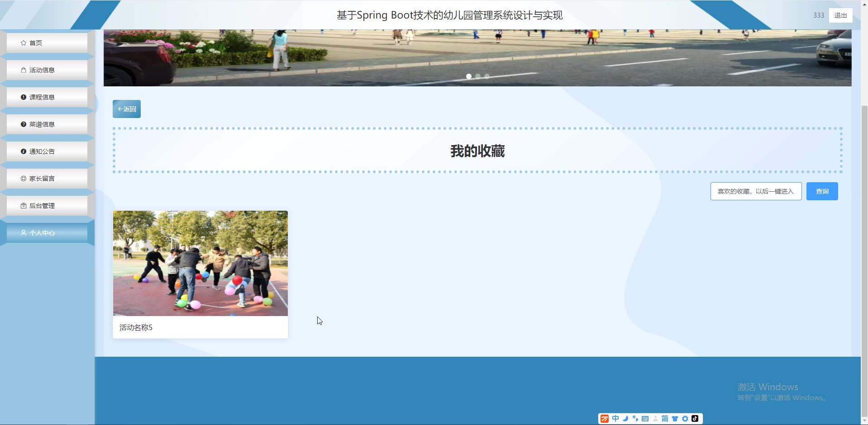Image resolution: width=868 pixels, height=425 pixels.
Task: Open the gear settings icon in IME bar
Action: pyautogui.click(x=685, y=419)
